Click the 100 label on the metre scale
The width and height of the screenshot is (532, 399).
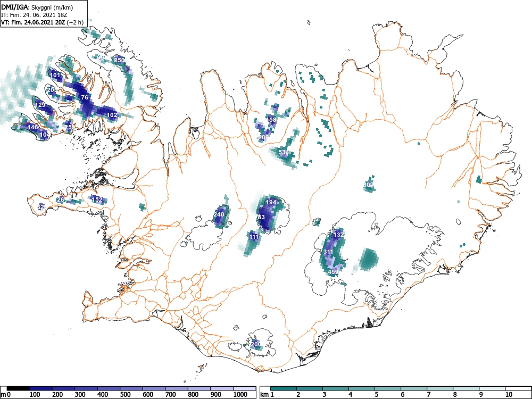coord(35,394)
